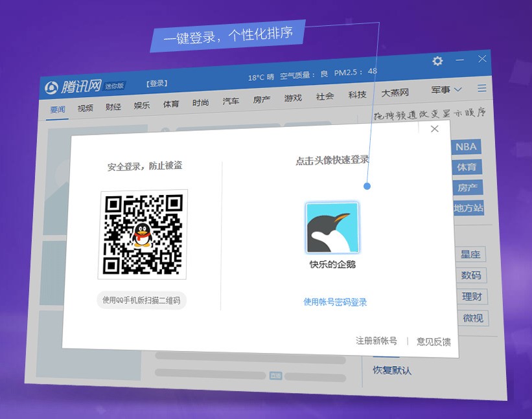Screen dimensions: 532x419
Task: Click 使用帐号密码登录 link
Action: coord(335,302)
